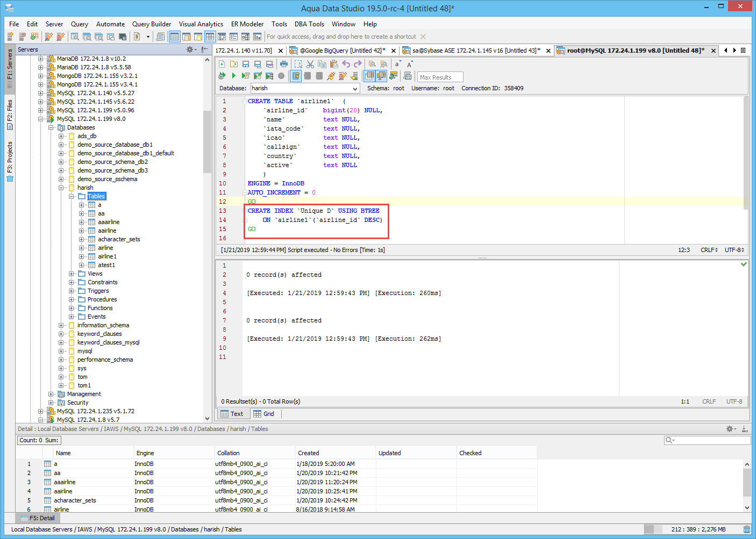Click the Undo arrow icon

point(346,64)
